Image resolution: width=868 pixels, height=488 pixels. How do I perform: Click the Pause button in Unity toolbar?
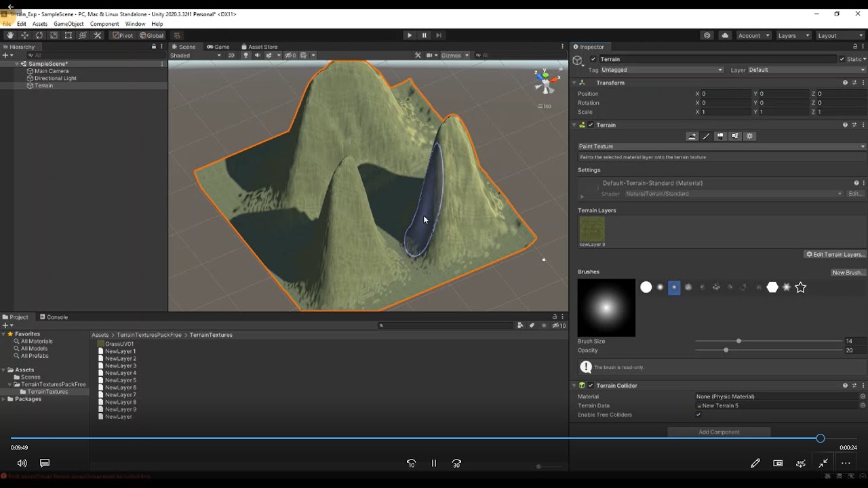tap(424, 35)
